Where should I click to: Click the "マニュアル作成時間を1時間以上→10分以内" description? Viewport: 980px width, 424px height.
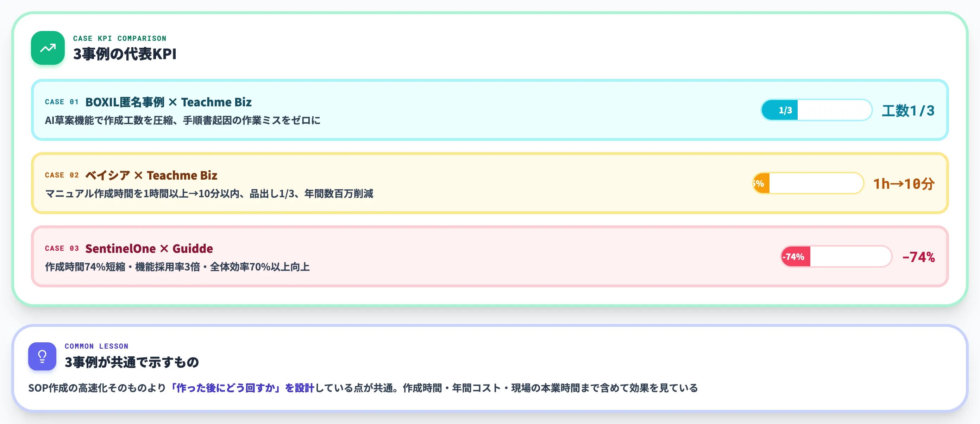pos(209,194)
